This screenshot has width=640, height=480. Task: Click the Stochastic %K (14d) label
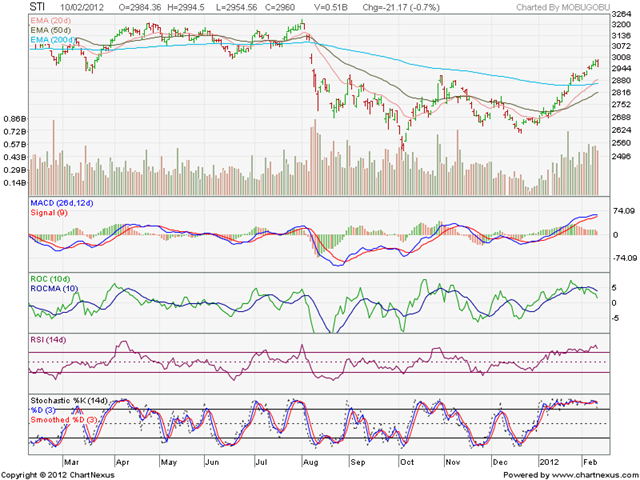pos(69,401)
